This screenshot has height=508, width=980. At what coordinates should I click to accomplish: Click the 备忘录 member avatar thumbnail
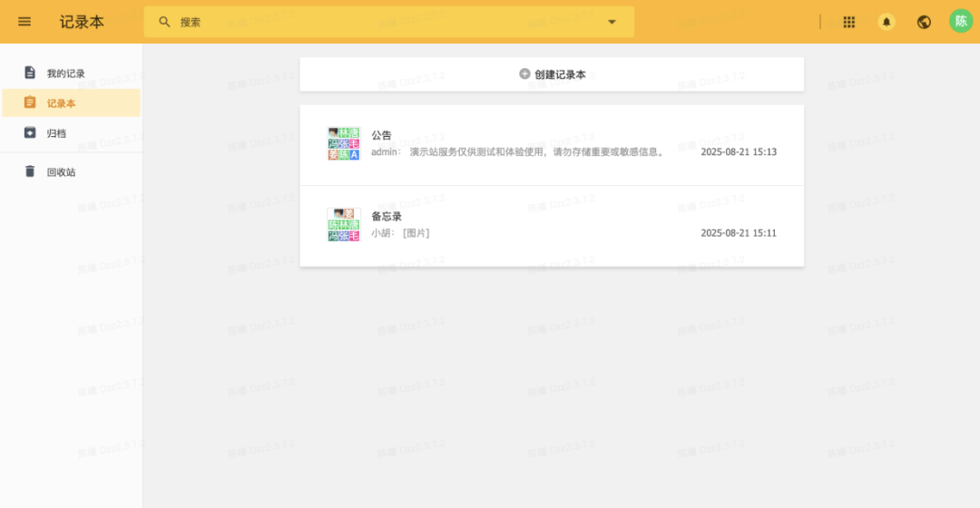pos(344,224)
